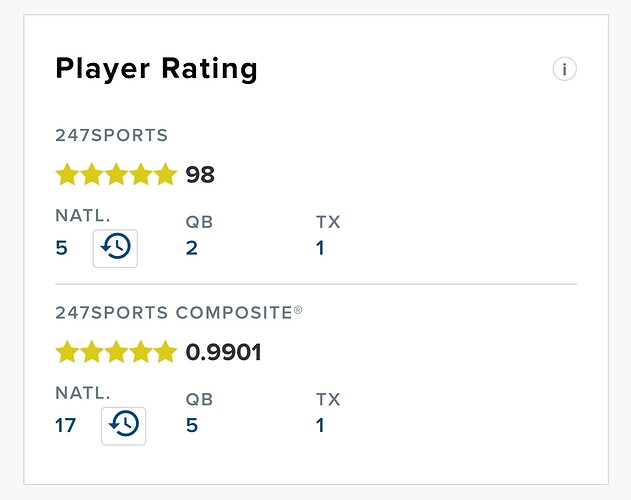Click the Player Rating heading
This screenshot has width=631, height=500.
click(x=156, y=69)
